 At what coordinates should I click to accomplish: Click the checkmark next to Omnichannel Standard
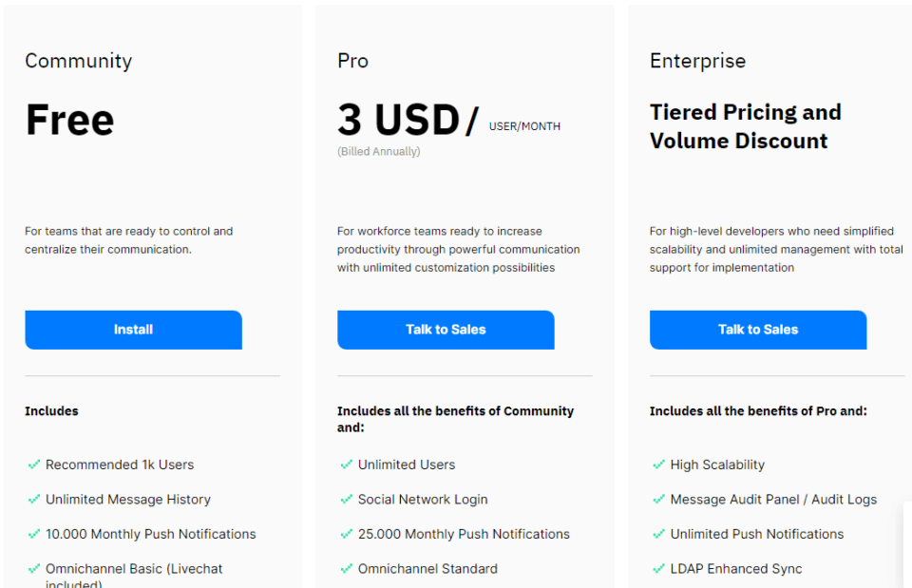(347, 569)
